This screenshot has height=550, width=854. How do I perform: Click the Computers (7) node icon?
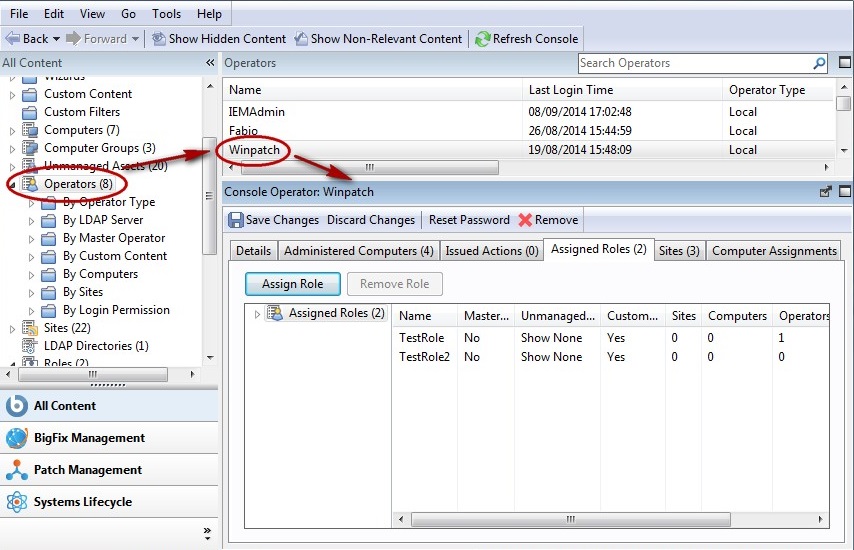pyautogui.click(x=29, y=130)
